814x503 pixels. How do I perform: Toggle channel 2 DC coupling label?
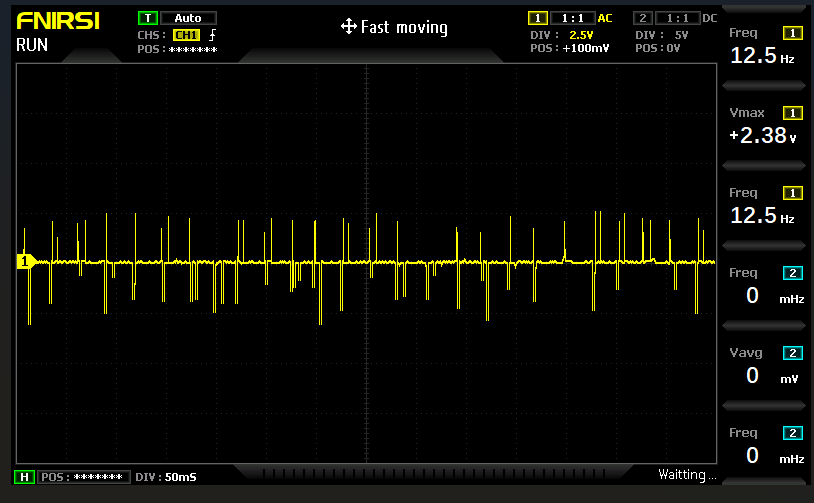(x=709, y=18)
